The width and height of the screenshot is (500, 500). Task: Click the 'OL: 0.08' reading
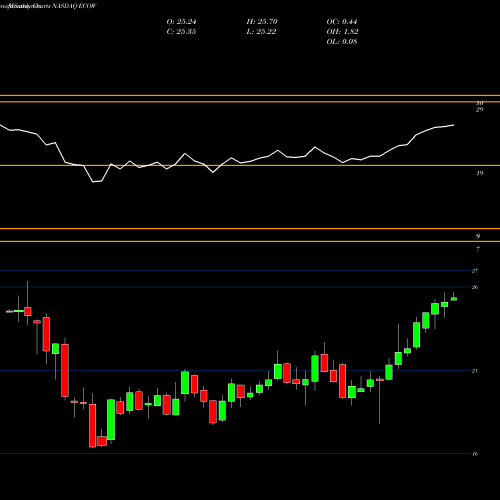point(342,42)
